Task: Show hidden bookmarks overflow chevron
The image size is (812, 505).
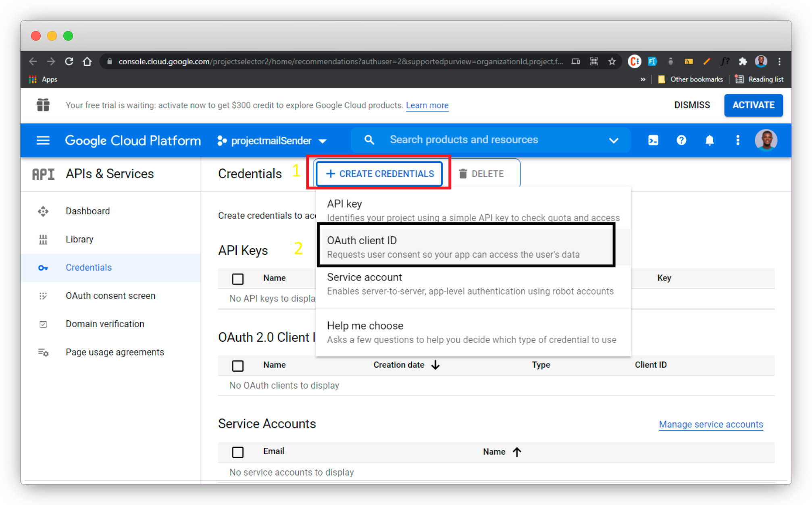Action: (643, 79)
